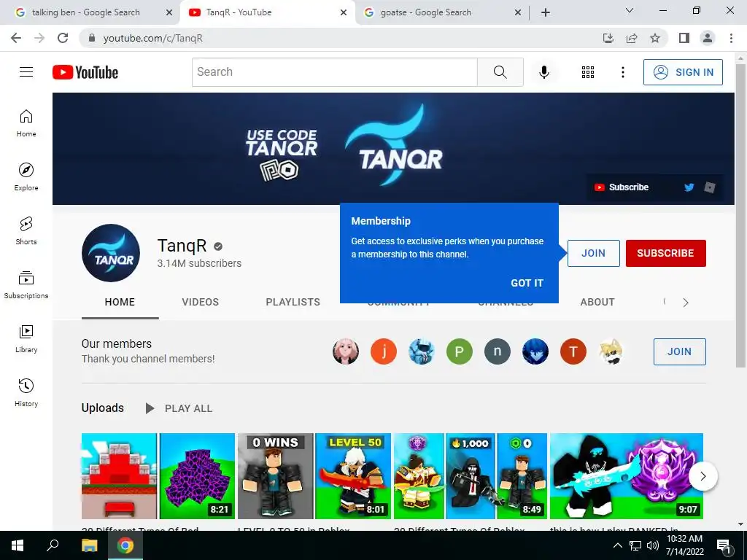
Task: Click the Twitter icon on banner
Action: (x=689, y=187)
